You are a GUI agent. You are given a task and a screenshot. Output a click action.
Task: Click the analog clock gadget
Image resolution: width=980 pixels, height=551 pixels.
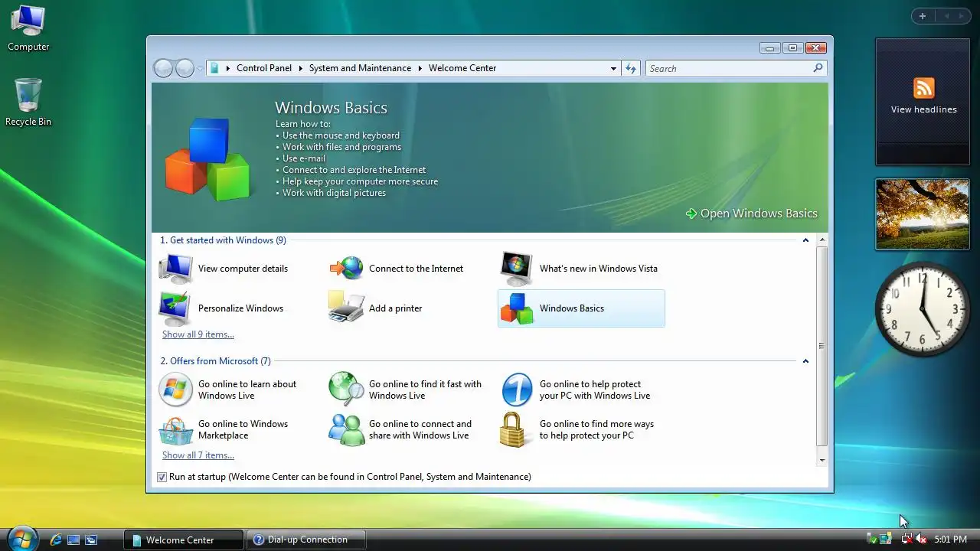[923, 308]
